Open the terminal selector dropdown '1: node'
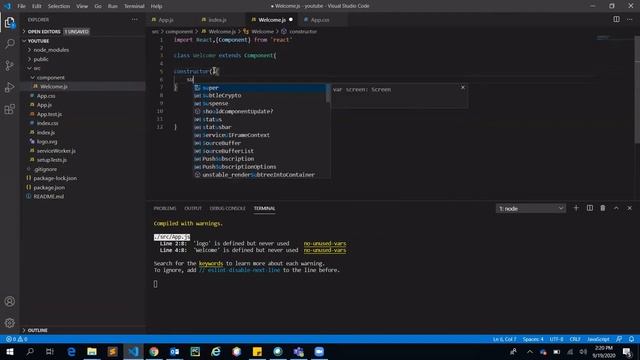This screenshot has width=640, height=360. click(x=531, y=209)
